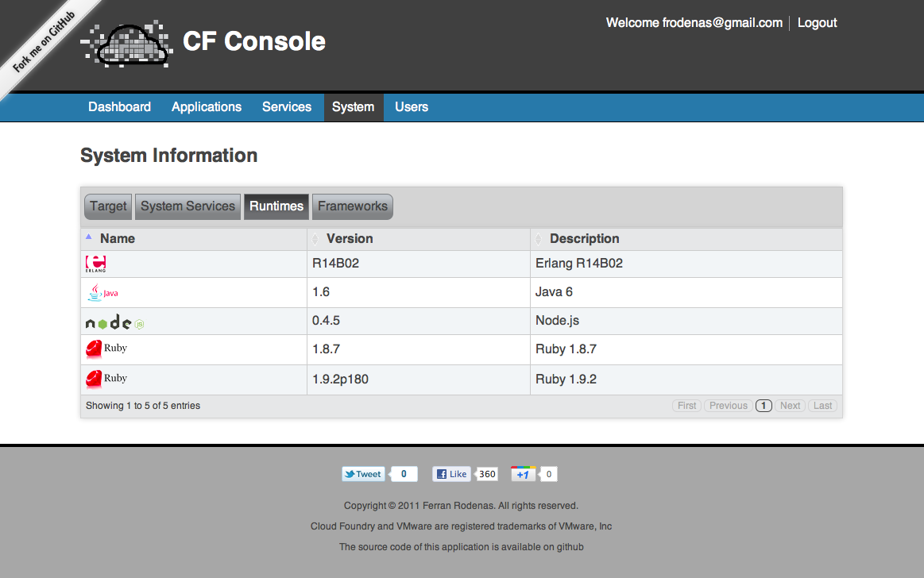Click the System Information heading
The width and height of the screenshot is (924, 578).
pyautogui.click(x=169, y=156)
